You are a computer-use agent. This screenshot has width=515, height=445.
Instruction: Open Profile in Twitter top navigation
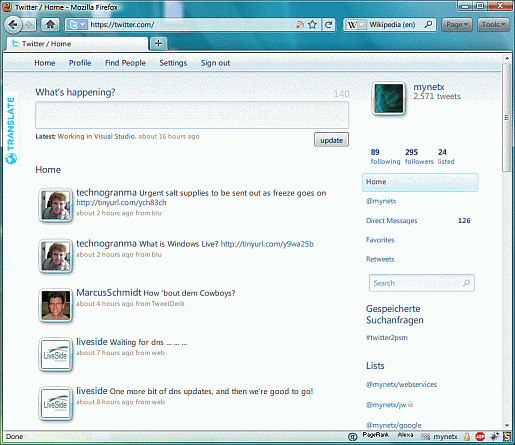click(80, 63)
